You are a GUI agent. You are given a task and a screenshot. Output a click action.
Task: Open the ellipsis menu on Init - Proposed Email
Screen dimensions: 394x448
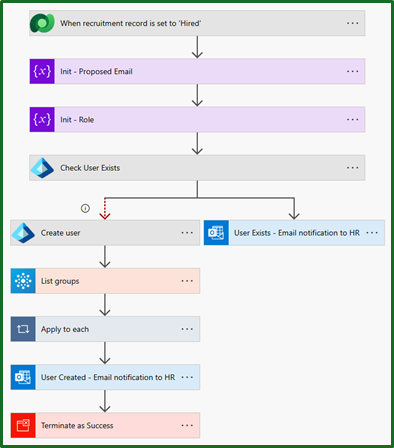352,71
